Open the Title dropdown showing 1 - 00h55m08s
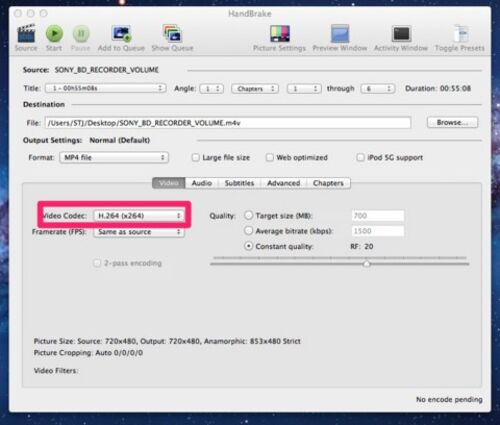 (106, 88)
